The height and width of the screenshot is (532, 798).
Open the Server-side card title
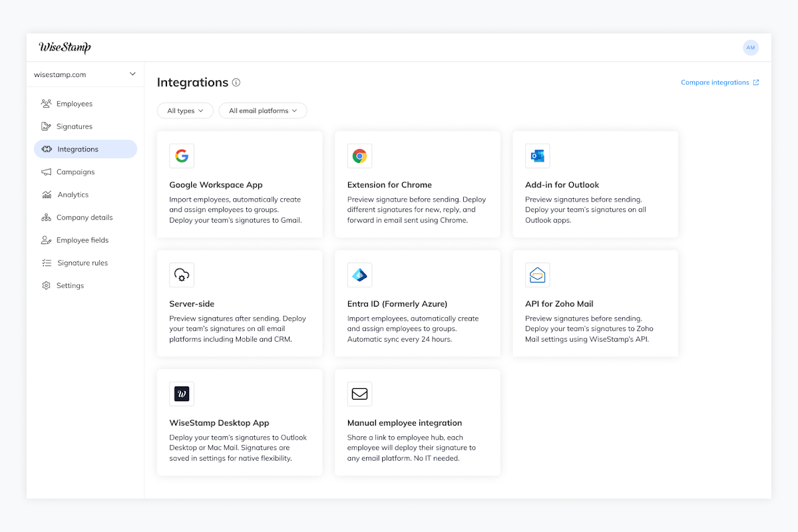coord(192,304)
